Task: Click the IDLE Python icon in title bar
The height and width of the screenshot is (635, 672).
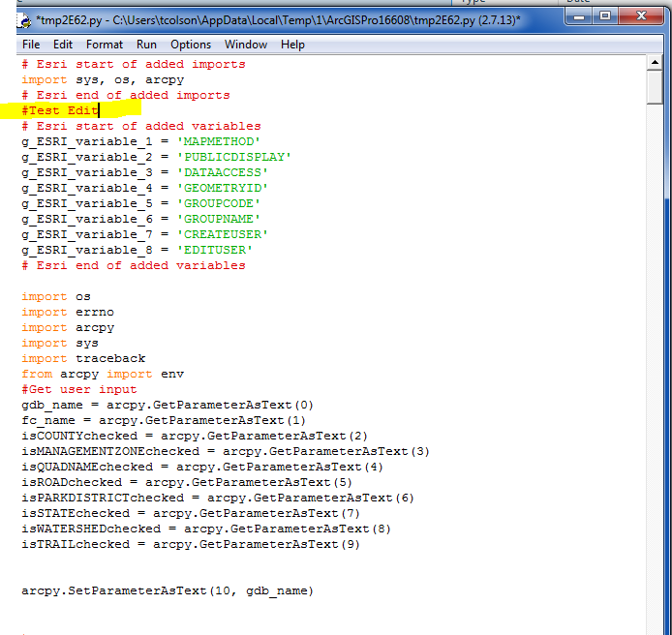Action: (x=24, y=20)
